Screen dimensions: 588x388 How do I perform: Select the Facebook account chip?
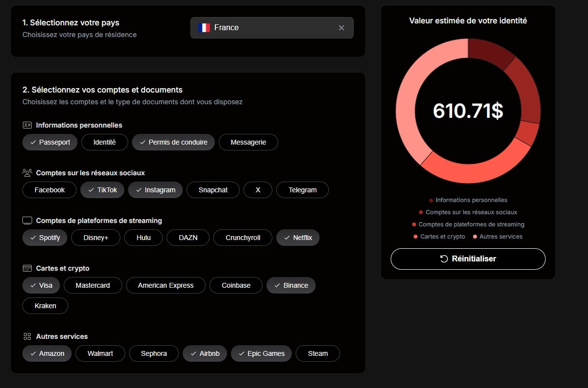(x=49, y=190)
